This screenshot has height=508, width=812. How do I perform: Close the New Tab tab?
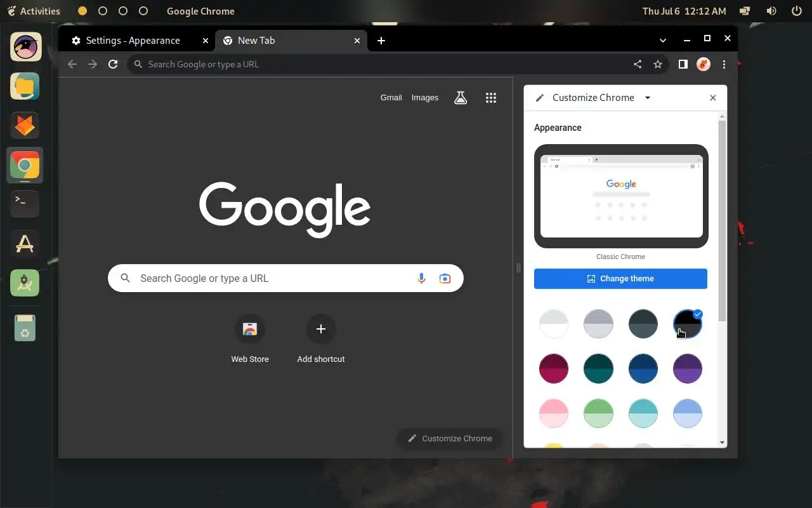pyautogui.click(x=357, y=41)
